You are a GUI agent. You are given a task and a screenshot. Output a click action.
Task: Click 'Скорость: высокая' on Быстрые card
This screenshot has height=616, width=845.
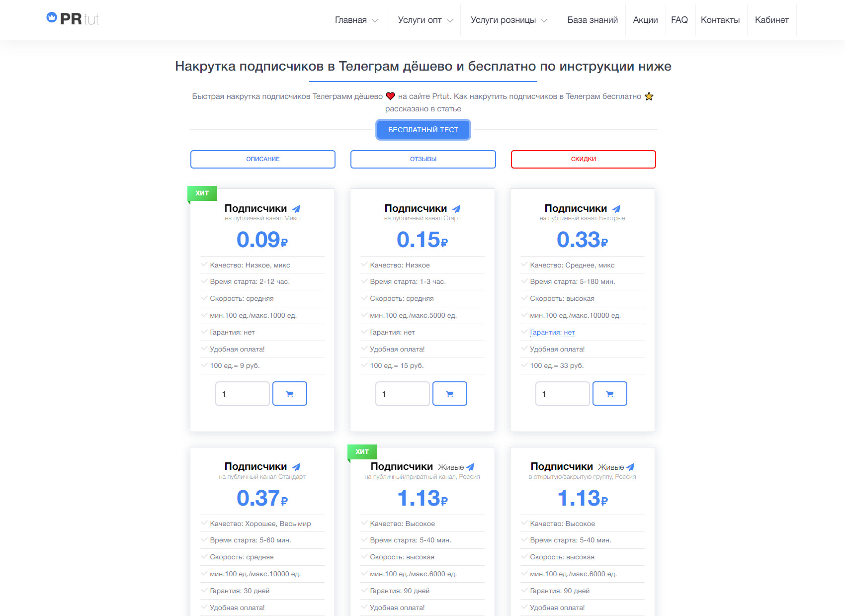[x=562, y=298]
